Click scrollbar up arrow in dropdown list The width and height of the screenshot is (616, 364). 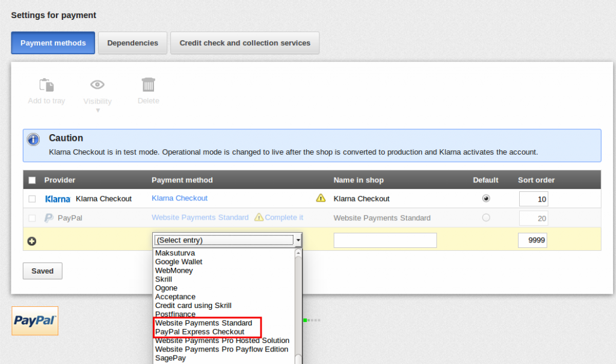pyautogui.click(x=298, y=253)
